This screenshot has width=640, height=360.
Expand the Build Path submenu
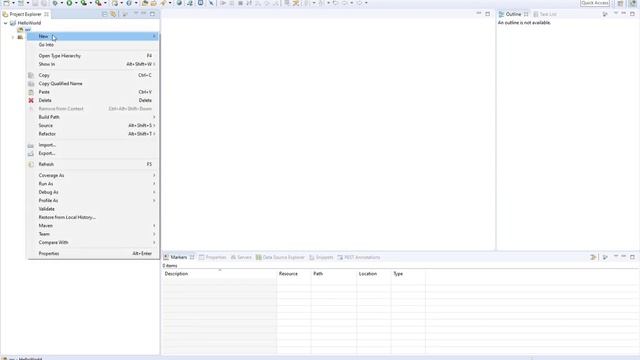[x=93, y=117]
